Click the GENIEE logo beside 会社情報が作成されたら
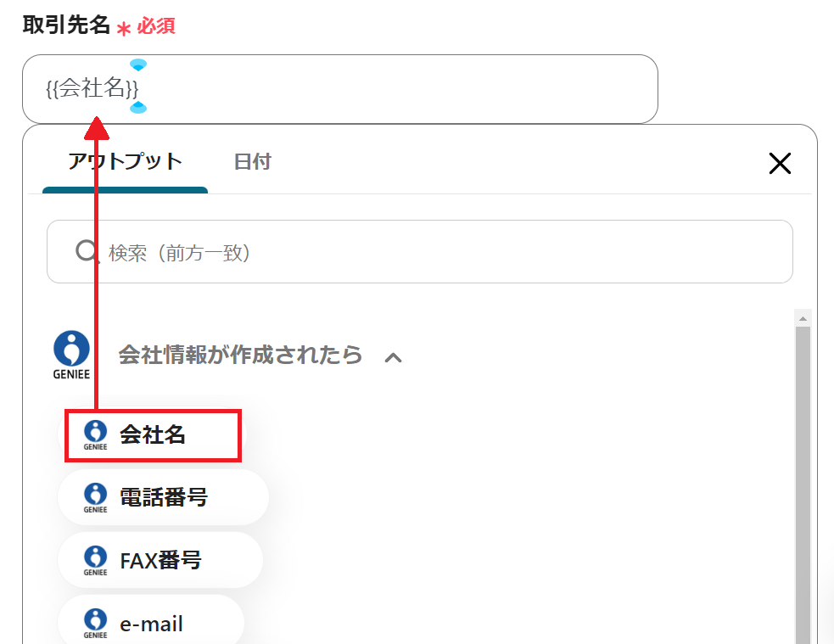Viewport: 834px width, 644px height. coord(71,354)
